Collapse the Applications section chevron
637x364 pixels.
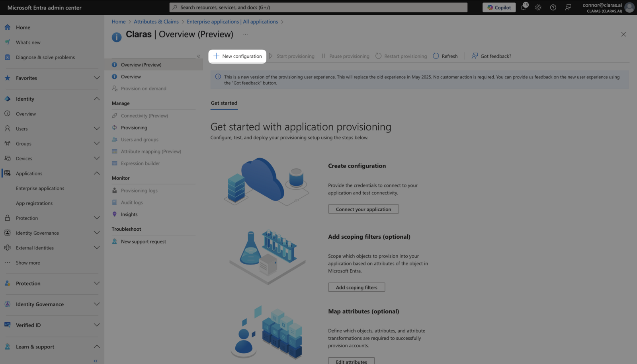pyautogui.click(x=97, y=173)
